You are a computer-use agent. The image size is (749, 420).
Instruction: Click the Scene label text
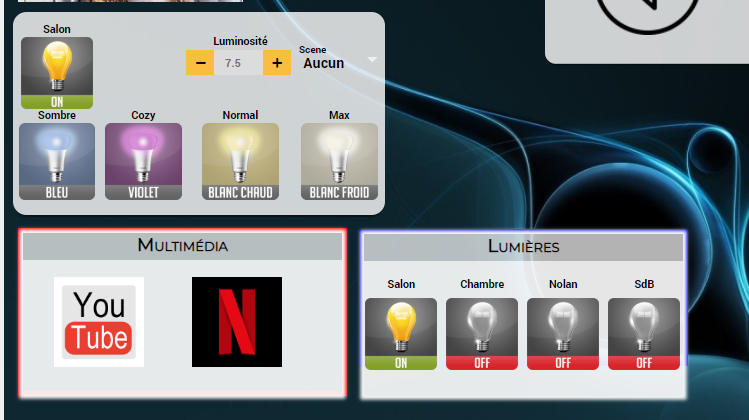(x=312, y=50)
